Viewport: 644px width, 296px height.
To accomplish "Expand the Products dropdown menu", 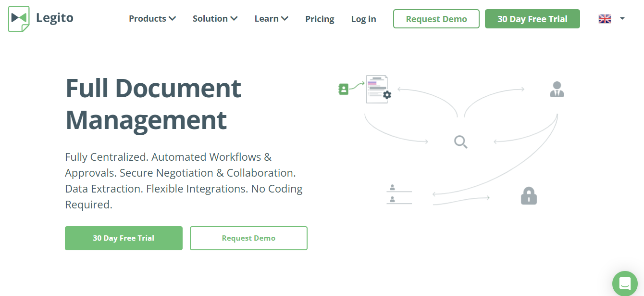I will coord(152,19).
